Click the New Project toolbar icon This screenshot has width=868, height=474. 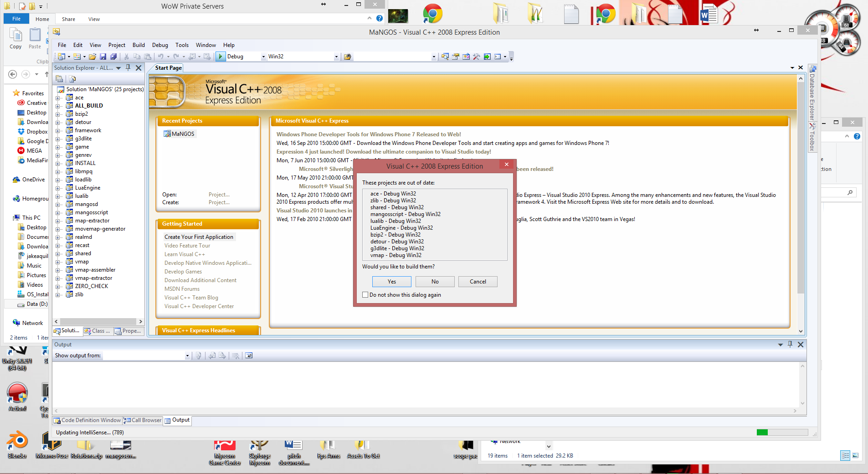coord(61,57)
